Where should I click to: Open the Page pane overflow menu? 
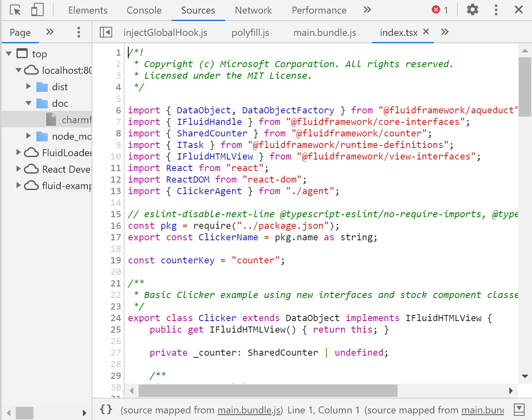click(x=78, y=32)
